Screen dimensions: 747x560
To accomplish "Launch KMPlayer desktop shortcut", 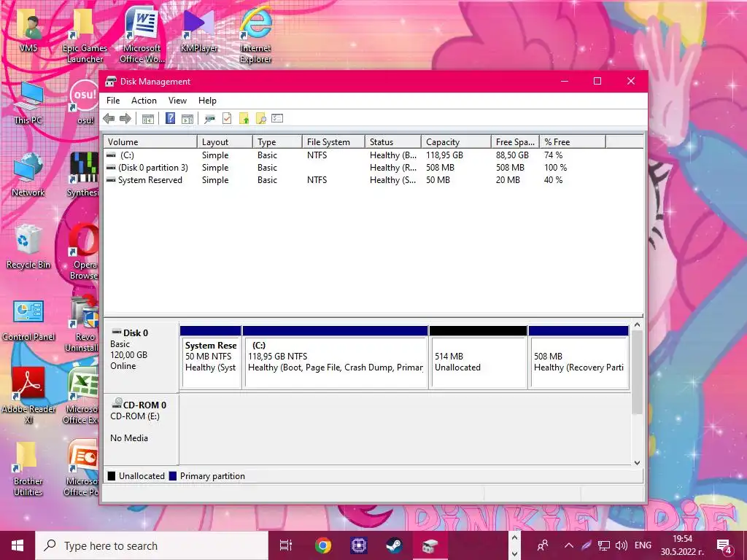I will 199,31.
